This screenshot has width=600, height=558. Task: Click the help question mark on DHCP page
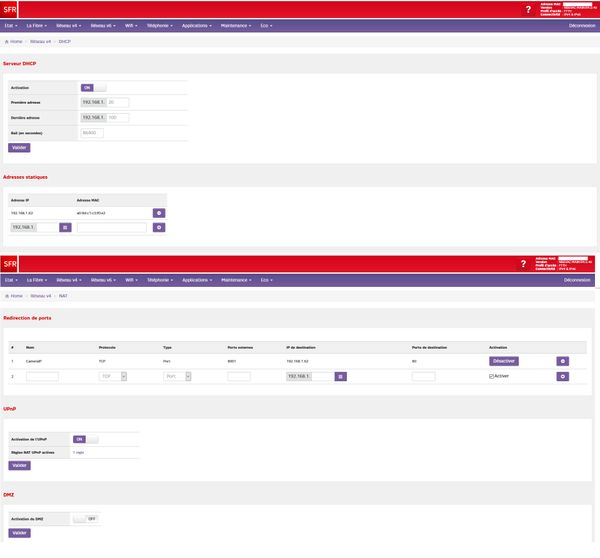[523, 10]
